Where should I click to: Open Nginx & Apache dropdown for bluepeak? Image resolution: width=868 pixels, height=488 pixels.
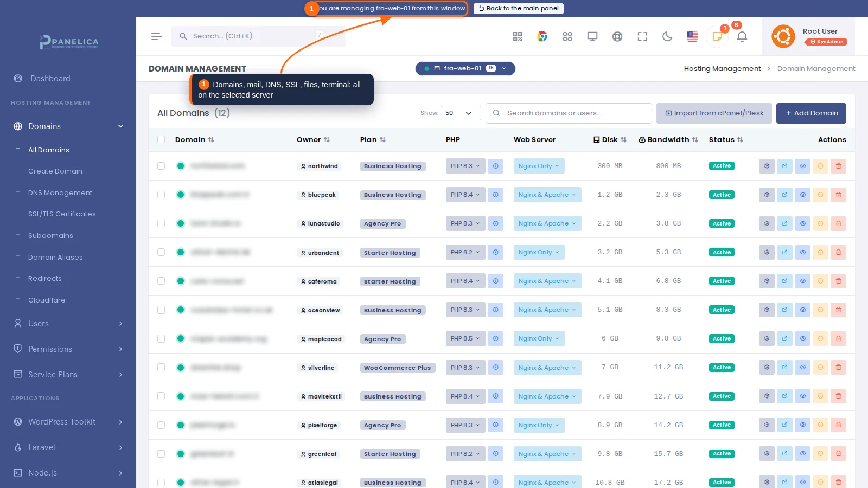coord(547,195)
